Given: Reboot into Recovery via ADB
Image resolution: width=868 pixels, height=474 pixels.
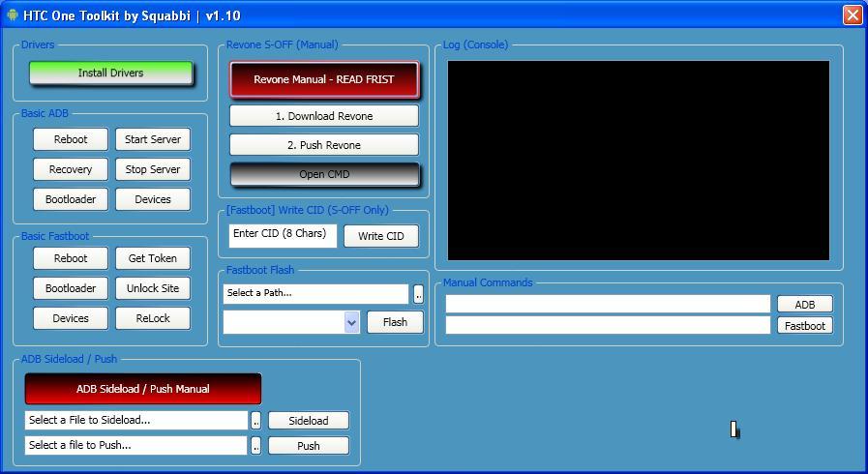Looking at the screenshot, I should coord(71,169).
